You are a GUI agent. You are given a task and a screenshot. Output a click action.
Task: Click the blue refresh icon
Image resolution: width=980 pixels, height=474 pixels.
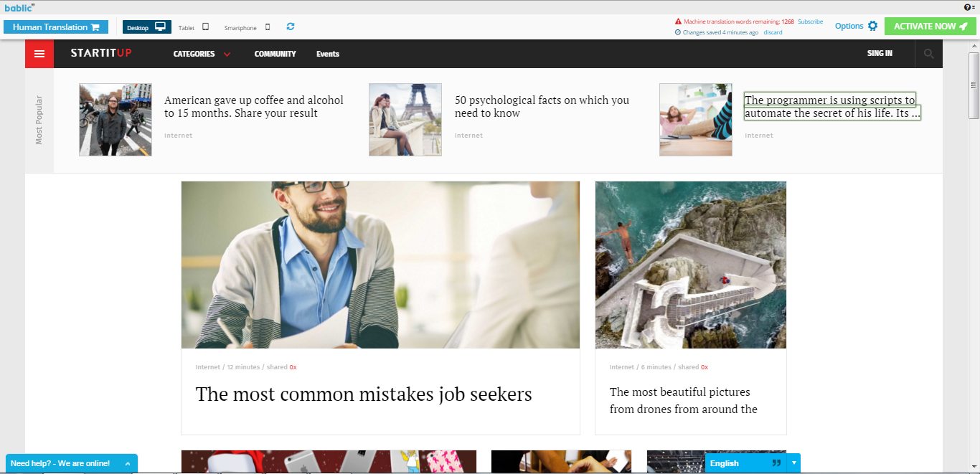point(291,27)
